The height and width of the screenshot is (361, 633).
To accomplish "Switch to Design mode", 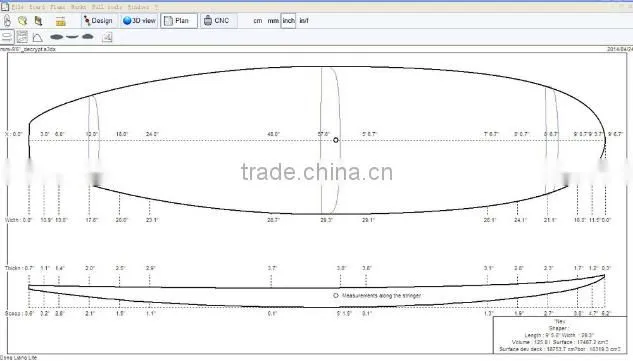I will (98, 21).
